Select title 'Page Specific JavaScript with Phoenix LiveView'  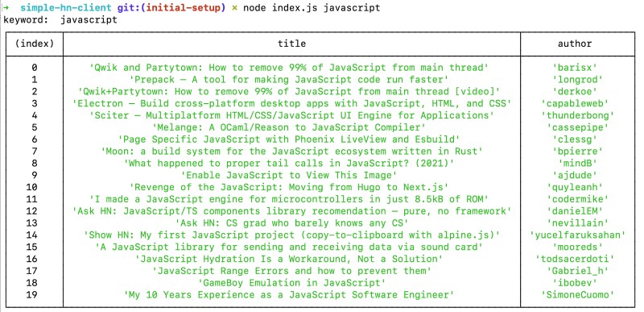pos(289,139)
